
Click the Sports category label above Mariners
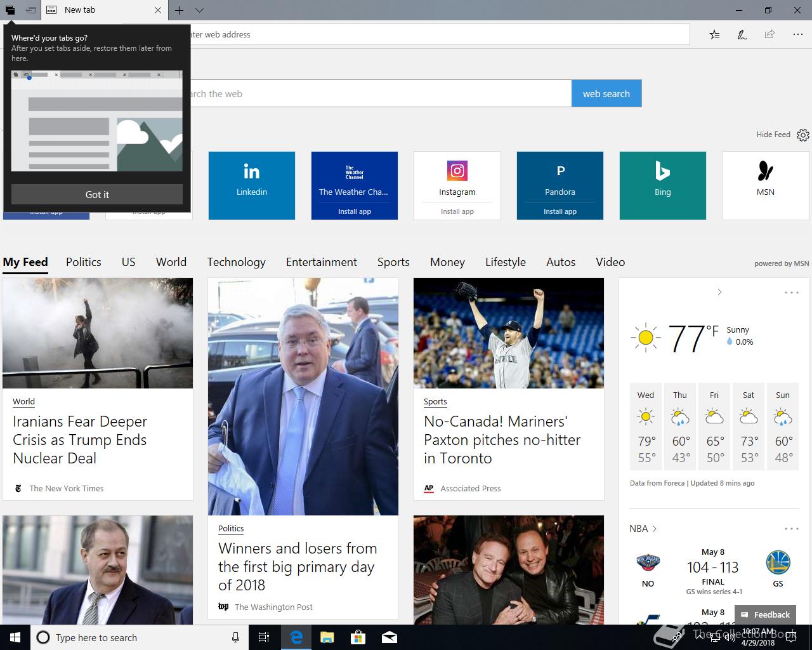point(435,402)
